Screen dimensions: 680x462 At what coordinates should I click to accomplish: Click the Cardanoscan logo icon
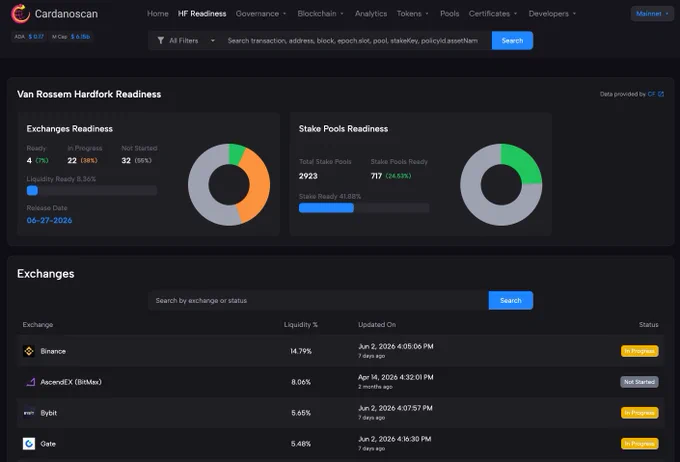point(20,13)
